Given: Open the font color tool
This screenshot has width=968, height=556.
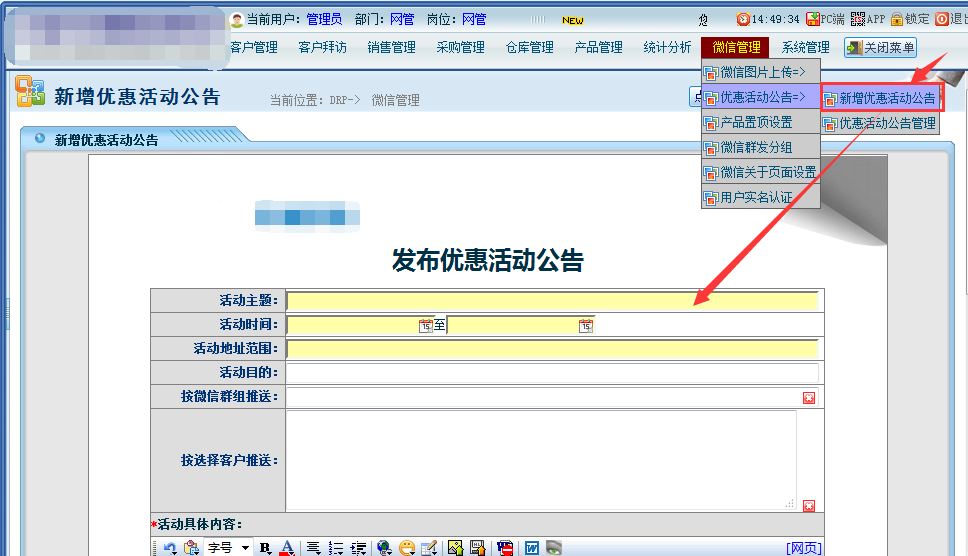Looking at the screenshot, I should coord(287,548).
